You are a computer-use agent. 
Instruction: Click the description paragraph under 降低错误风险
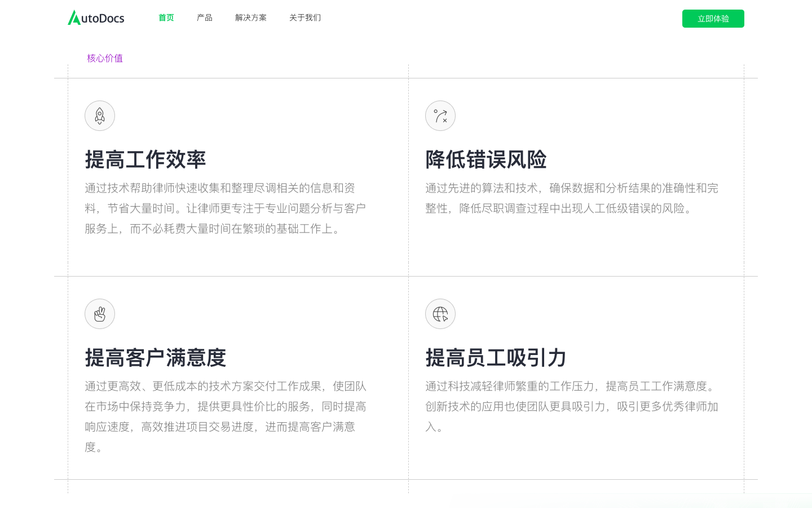571,198
